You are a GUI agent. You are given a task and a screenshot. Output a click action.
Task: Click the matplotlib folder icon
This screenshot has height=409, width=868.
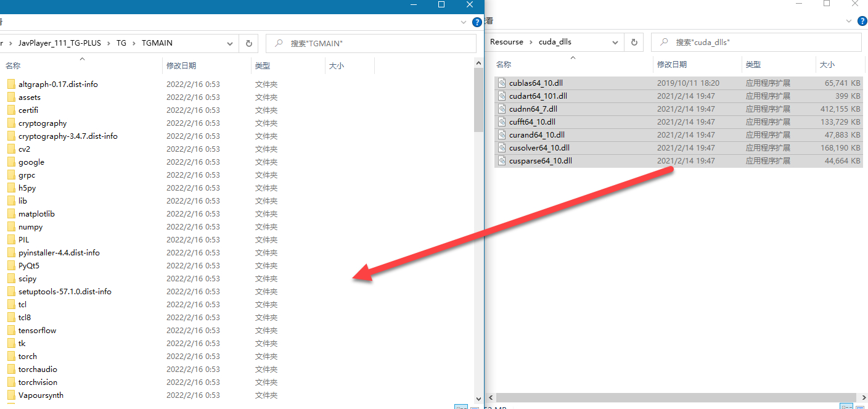(x=10, y=213)
